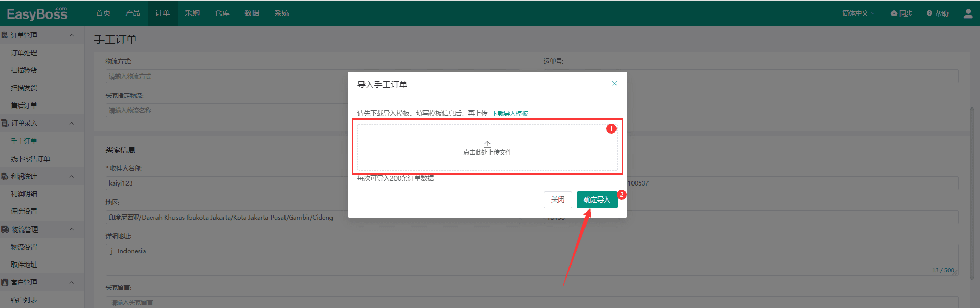The height and width of the screenshot is (308, 980).
Task: Go to 物流设置 in sidebar
Action: pos(24,247)
